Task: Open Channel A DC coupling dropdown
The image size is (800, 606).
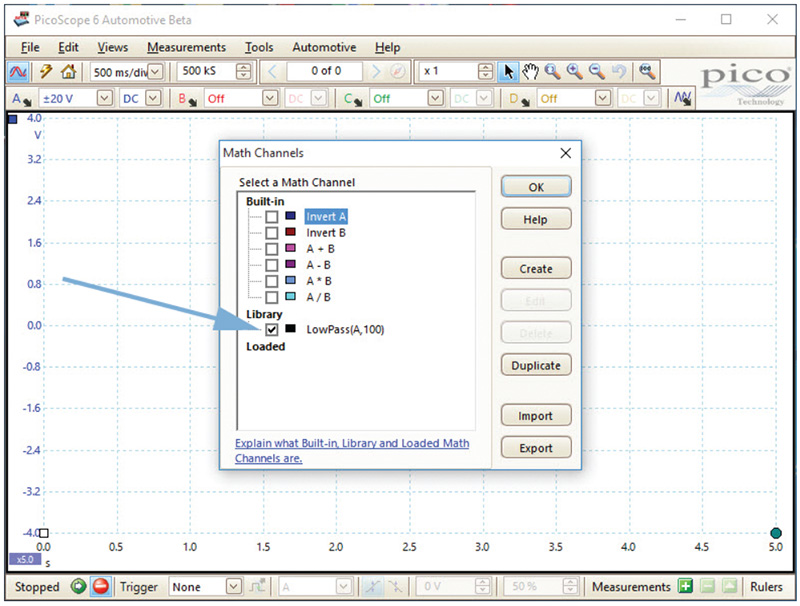Action: 153,98
